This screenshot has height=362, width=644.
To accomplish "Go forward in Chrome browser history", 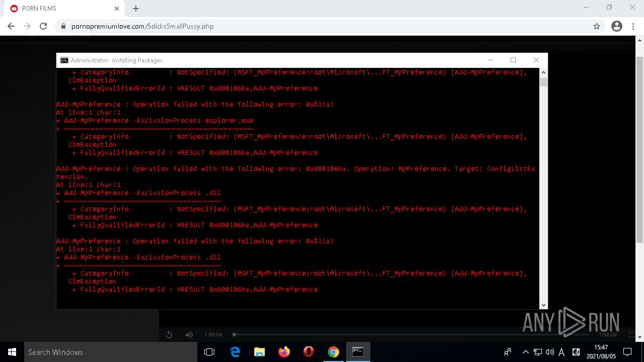I will pyautogui.click(x=27, y=26).
